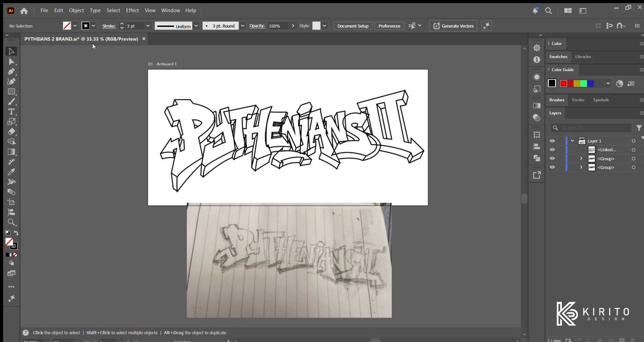The image size is (644, 342).
Task: Switch to the Libraries tab
Action: tap(583, 56)
